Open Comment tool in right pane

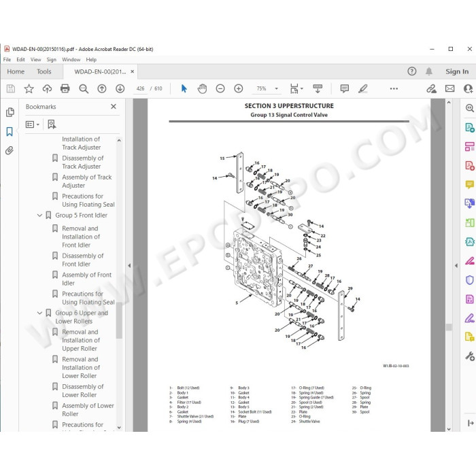point(470,184)
